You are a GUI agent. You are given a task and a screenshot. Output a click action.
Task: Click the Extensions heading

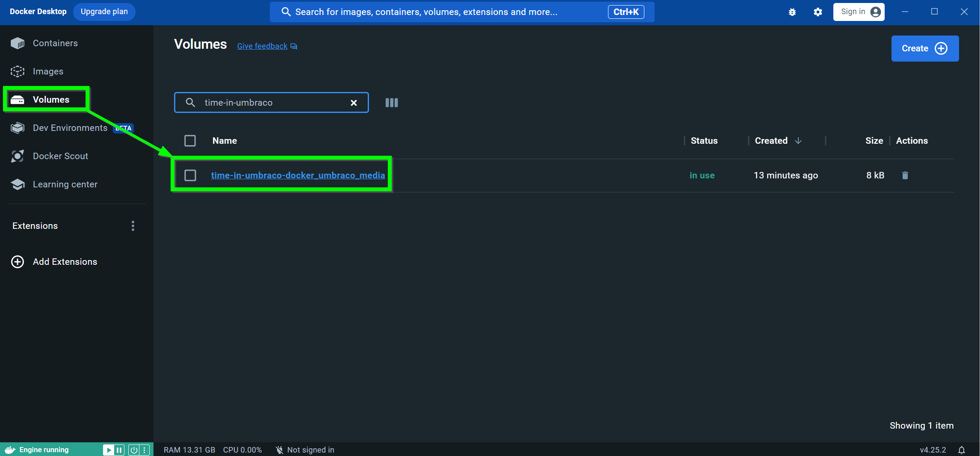[x=35, y=226]
